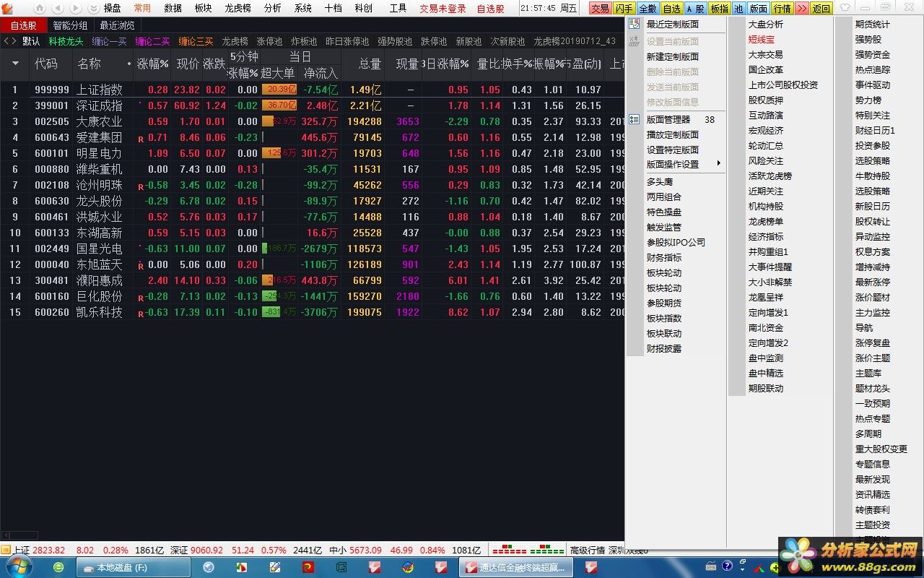Open the 本地磁盘 (F:) taskbar window
Viewport: 924px width, 578px height.
pos(134,567)
